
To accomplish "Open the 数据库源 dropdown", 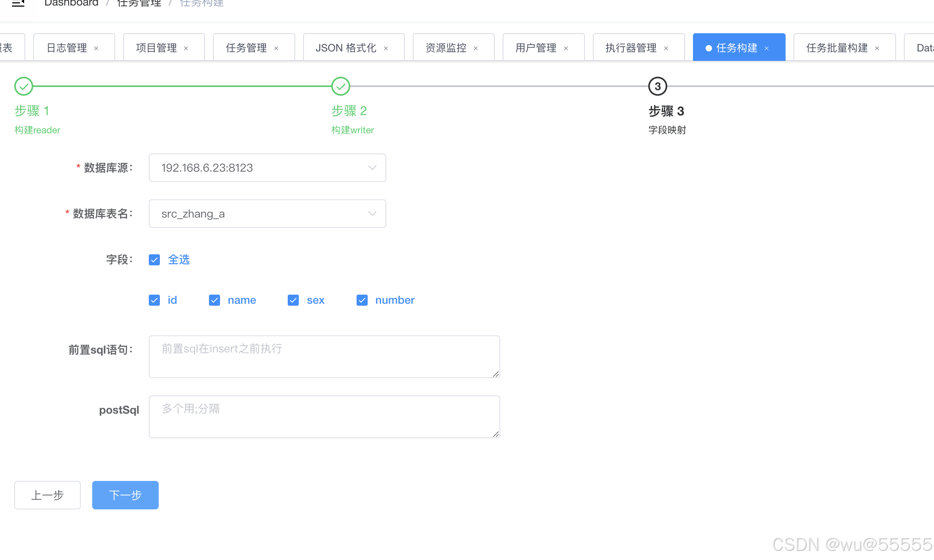I will click(x=267, y=168).
